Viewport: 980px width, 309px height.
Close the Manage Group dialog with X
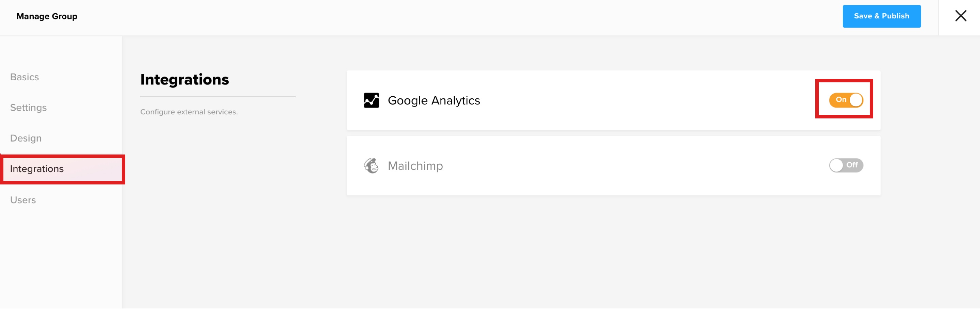pos(961,16)
